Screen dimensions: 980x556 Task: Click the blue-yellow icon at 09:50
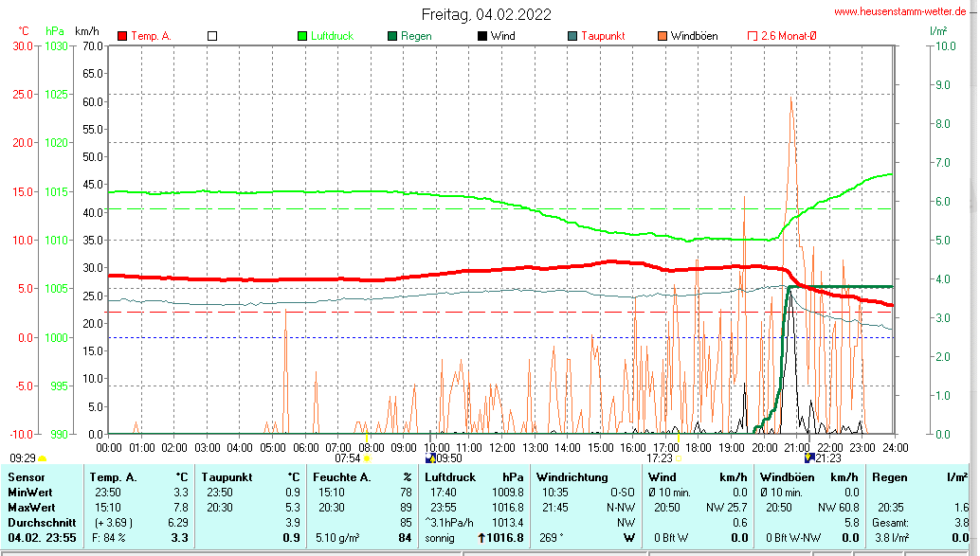click(430, 458)
